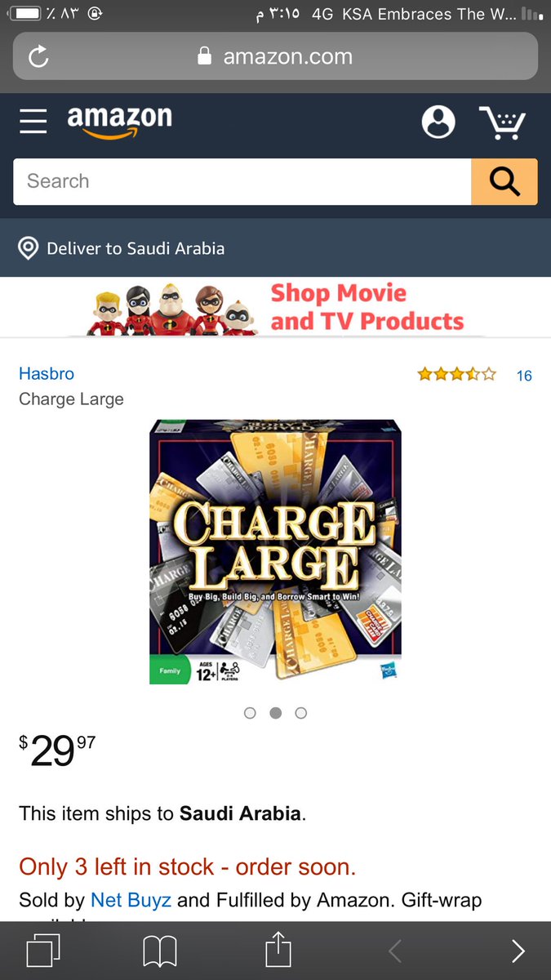Tap the Shop Movie and TV Products banner
Viewport: 551px width, 980px height.
[x=276, y=307]
